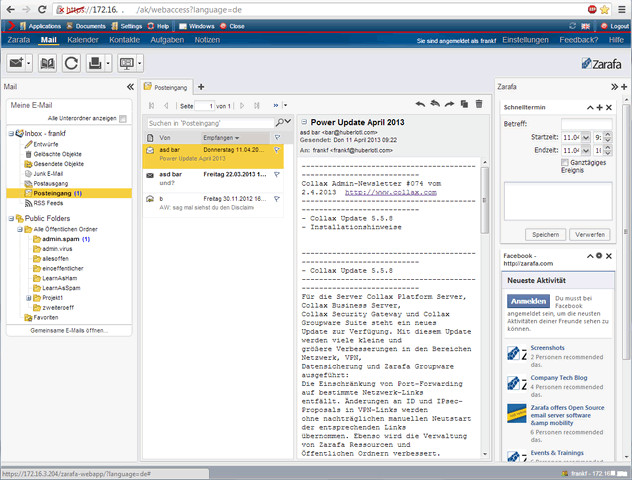The width and height of the screenshot is (632, 480).
Task: Add a new tab next to Posteingang
Action: (x=201, y=87)
